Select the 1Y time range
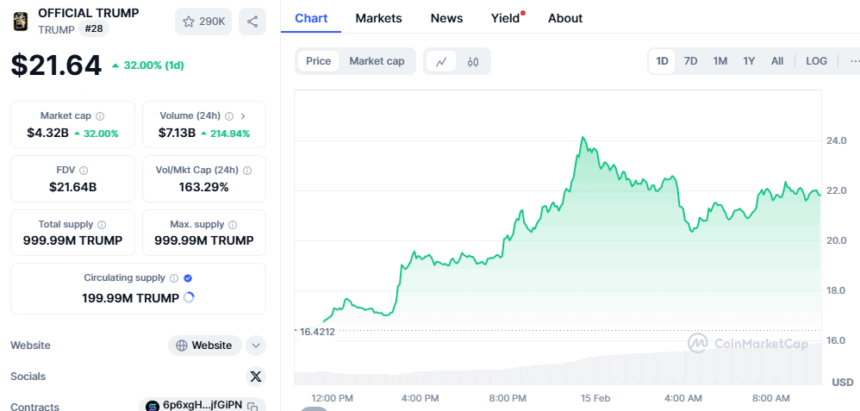This screenshot has height=411, width=860. 749,61
